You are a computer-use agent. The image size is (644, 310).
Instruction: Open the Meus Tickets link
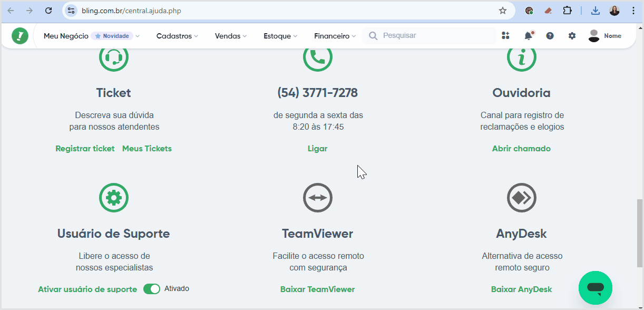[147, 149]
